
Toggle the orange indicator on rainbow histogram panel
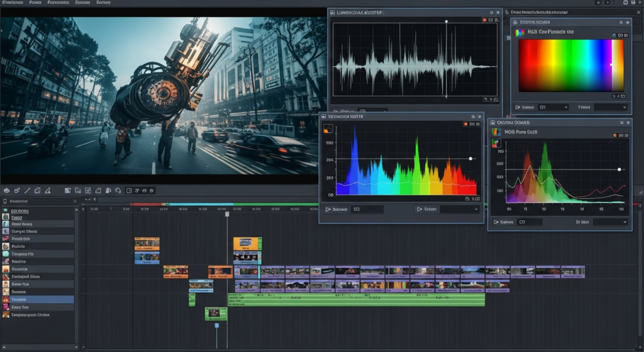coord(465,125)
